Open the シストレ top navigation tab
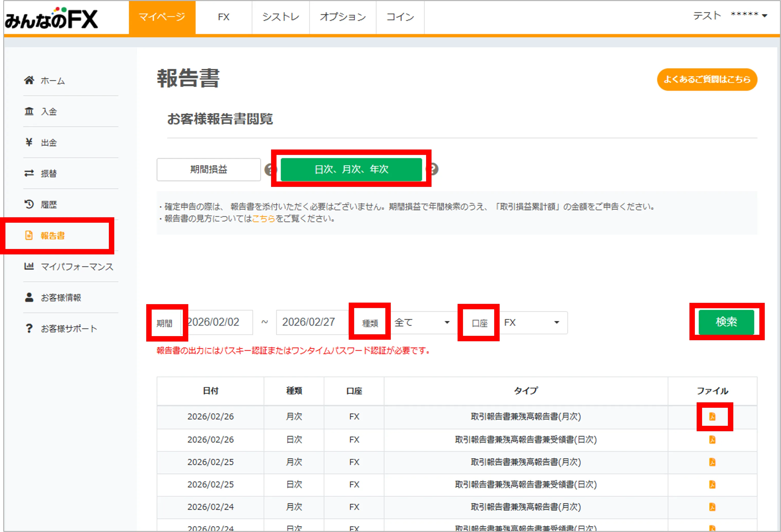This screenshot has width=781, height=532. 280,17
